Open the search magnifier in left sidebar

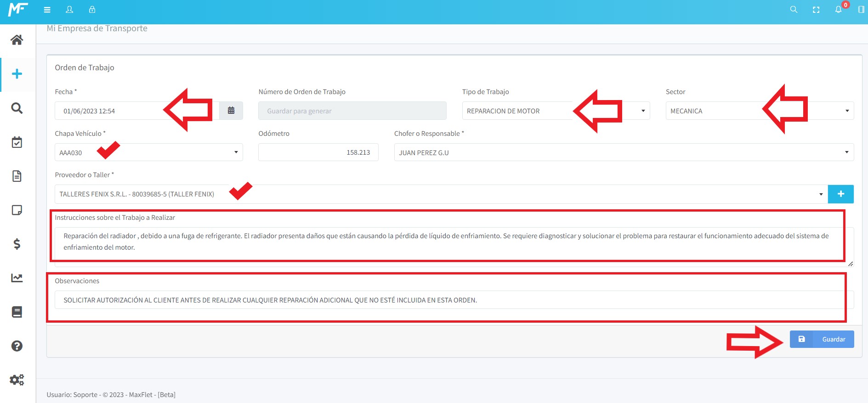pyautogui.click(x=17, y=108)
